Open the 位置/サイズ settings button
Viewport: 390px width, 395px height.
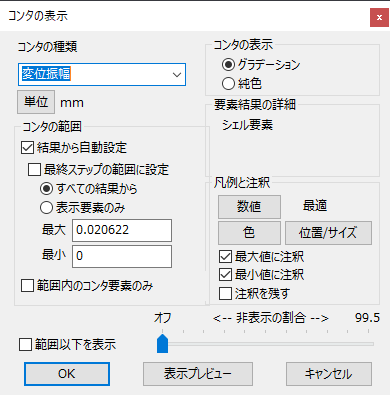328,233
